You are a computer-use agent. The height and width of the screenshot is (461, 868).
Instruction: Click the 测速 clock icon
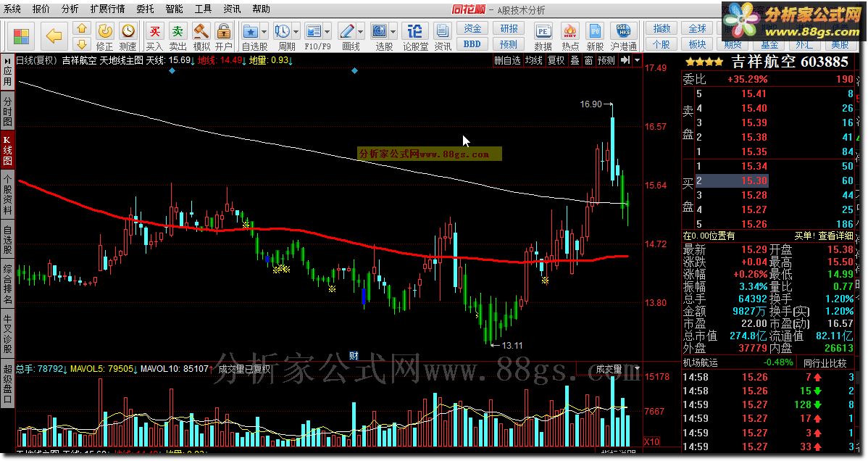tap(128, 31)
